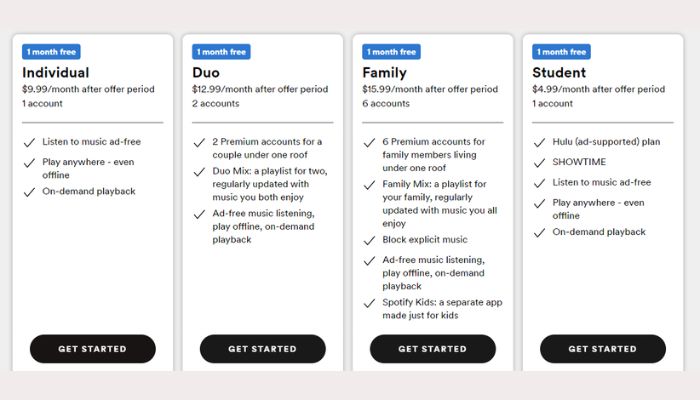Click checkmark next to Spotify Kids feature
This screenshot has width=700, height=400.
pos(369,302)
